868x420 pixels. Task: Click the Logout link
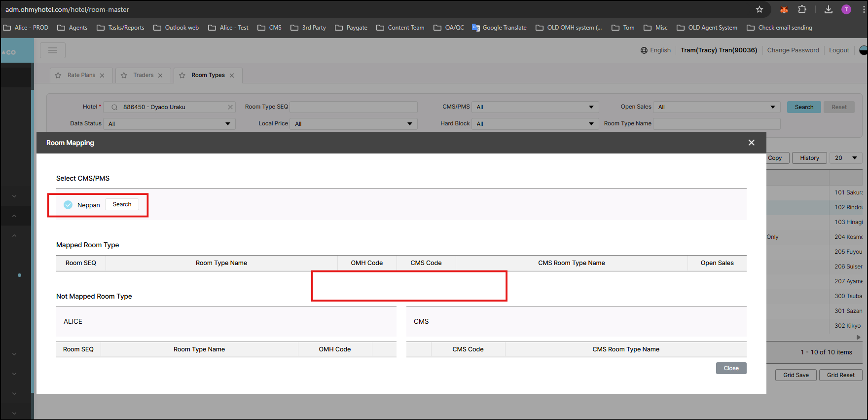point(839,50)
